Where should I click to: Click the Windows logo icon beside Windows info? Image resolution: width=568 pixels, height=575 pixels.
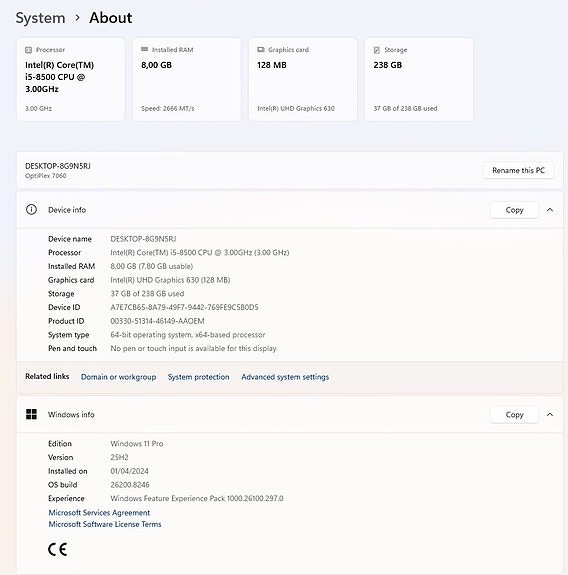tap(32, 414)
